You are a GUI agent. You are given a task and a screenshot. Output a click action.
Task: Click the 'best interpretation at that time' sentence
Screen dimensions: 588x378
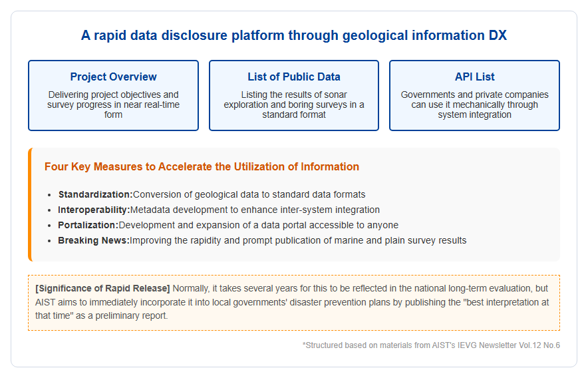(x=292, y=302)
